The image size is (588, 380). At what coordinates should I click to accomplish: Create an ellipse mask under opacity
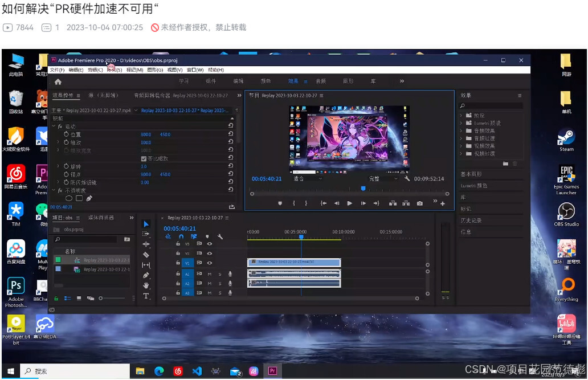pos(68,198)
